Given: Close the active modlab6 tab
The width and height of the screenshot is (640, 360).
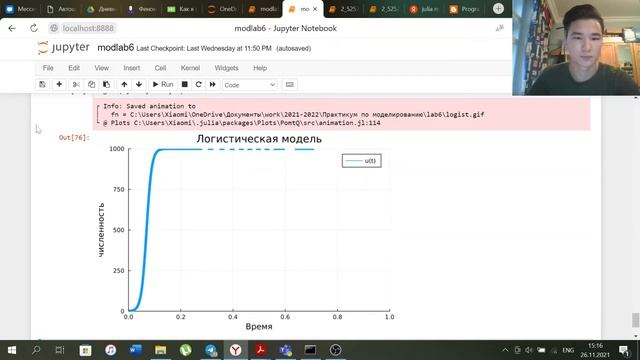Looking at the screenshot, I should click(x=315, y=9).
